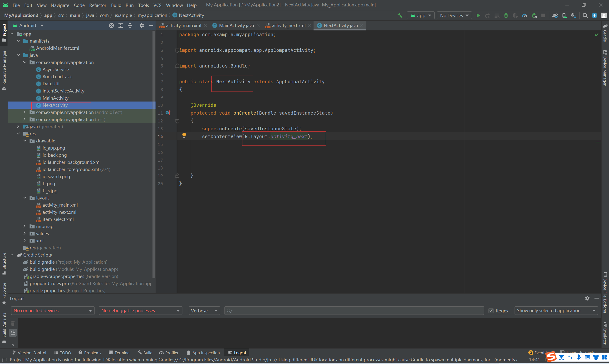609x364 pixels.
Task: Run the app with green play button
Action: (x=478, y=15)
